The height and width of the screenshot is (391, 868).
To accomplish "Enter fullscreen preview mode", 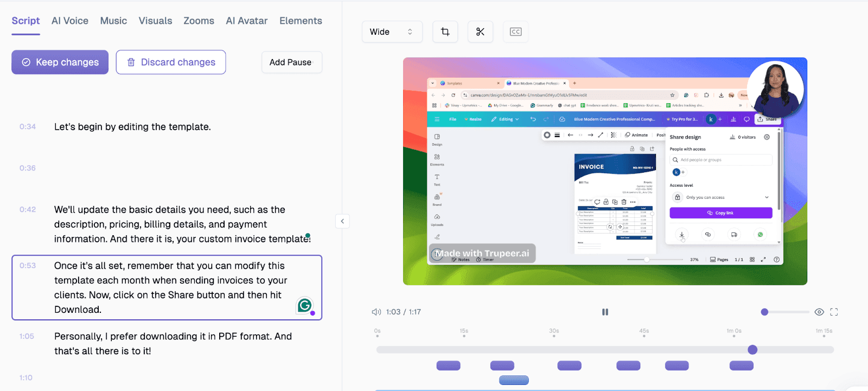I will pos(834,312).
